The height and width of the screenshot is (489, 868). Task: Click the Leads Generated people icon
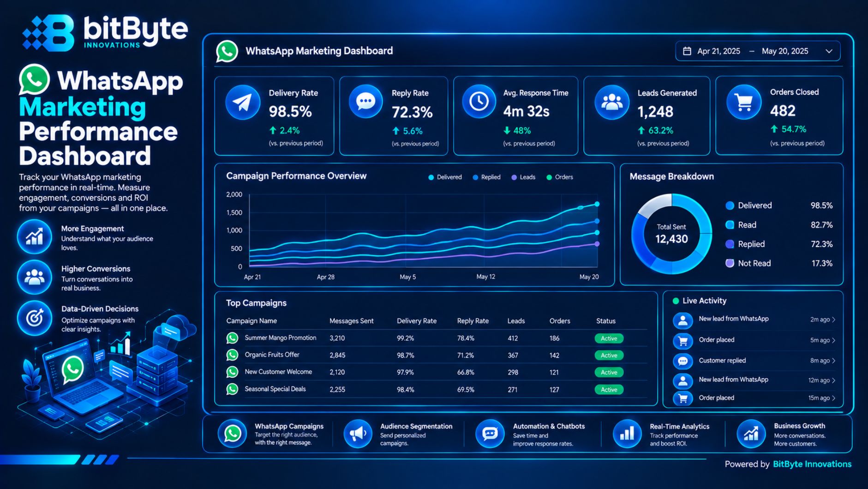[612, 102]
